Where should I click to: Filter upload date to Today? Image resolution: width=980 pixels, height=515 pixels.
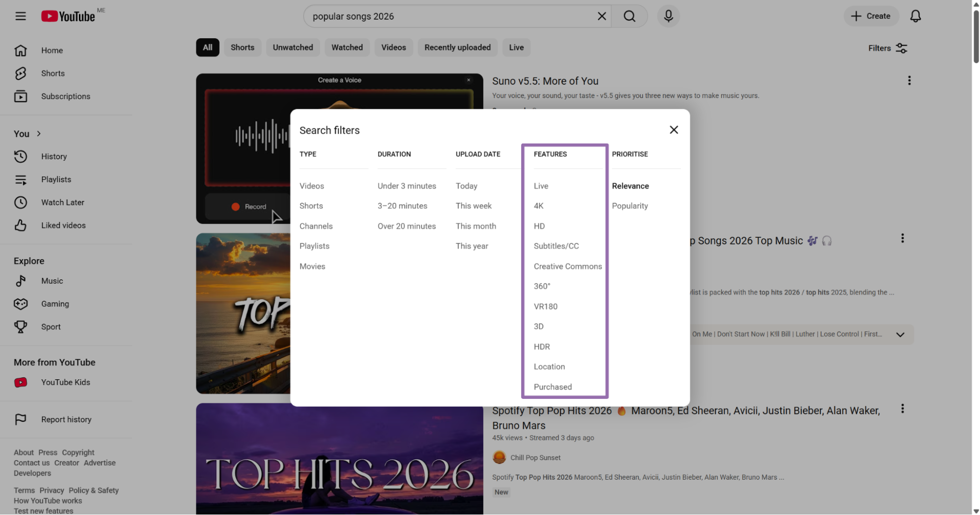click(x=466, y=186)
